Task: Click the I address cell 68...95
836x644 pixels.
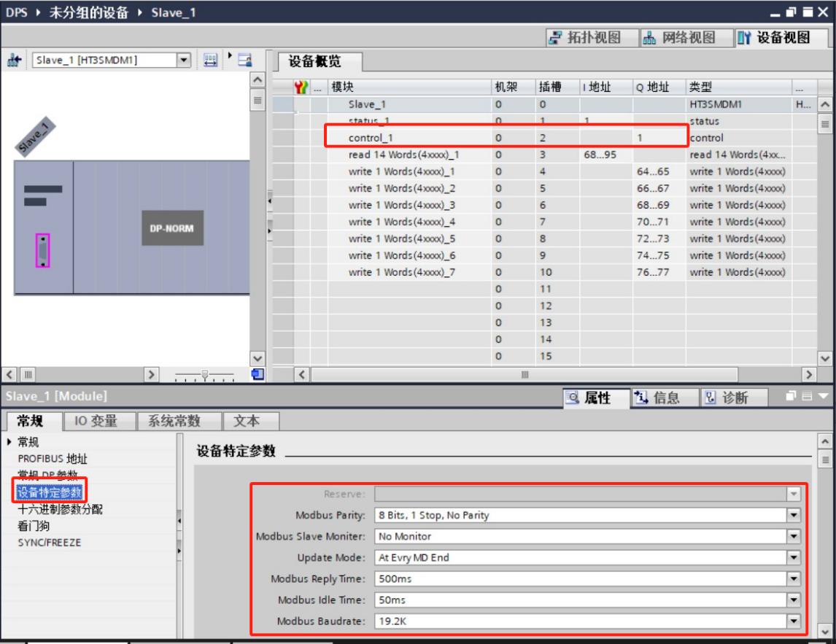Action: [605, 155]
